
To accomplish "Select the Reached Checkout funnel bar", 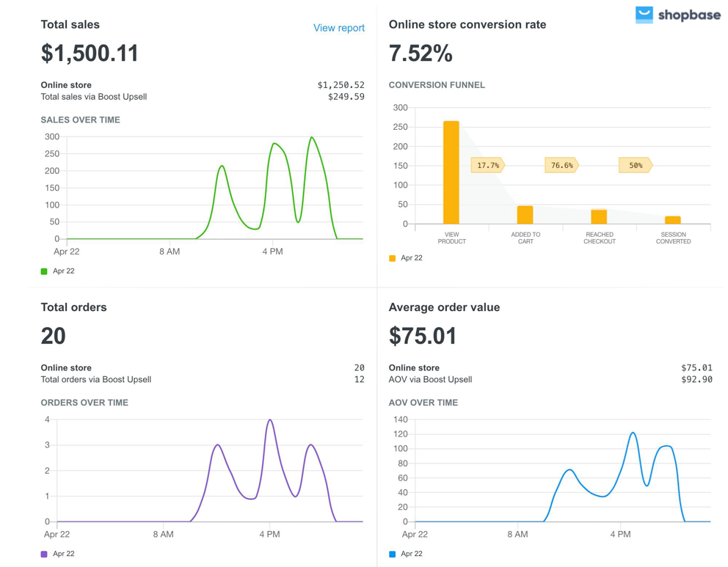I will (x=599, y=216).
